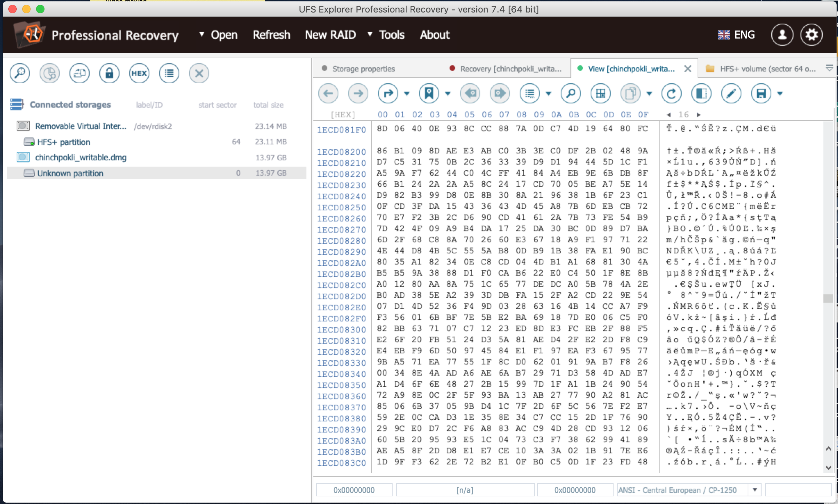Click the hex scrollbar up arrow

click(829, 449)
